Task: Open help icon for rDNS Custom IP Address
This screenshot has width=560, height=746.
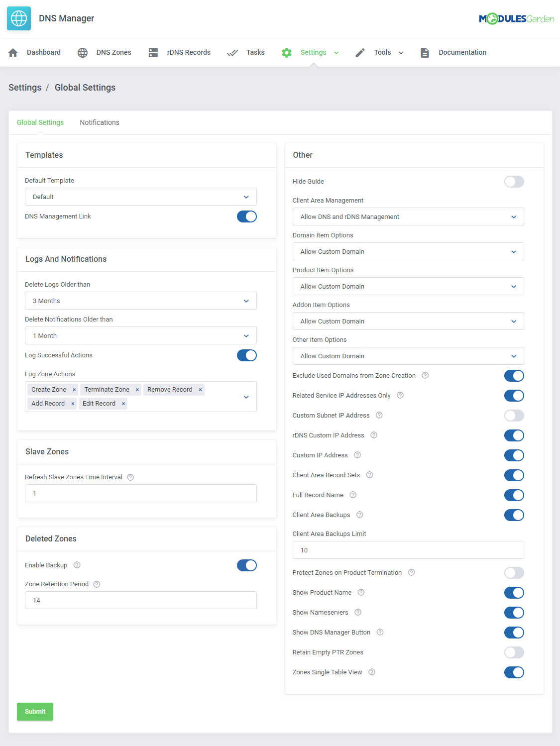Action: (x=374, y=435)
